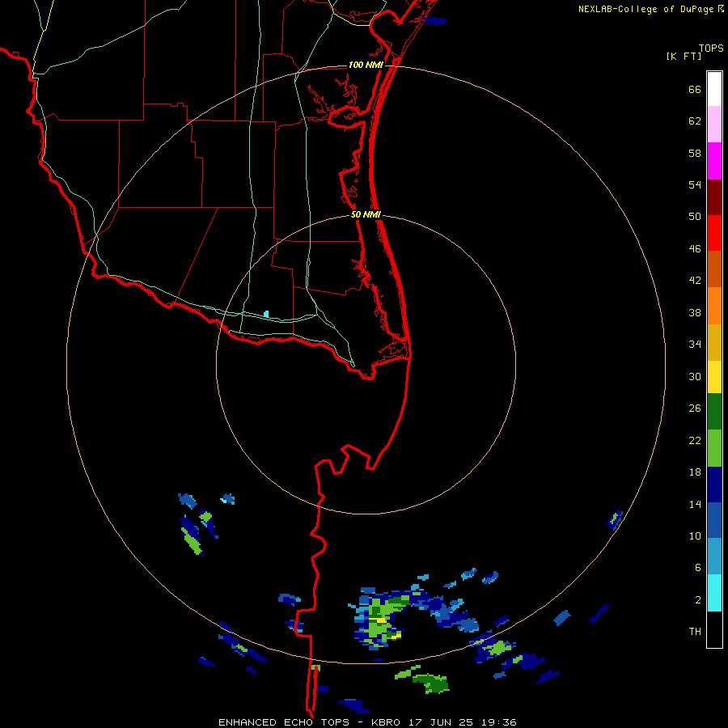Click the '100 NMI' range ring label
The width and height of the screenshot is (728, 728).
[x=366, y=65]
